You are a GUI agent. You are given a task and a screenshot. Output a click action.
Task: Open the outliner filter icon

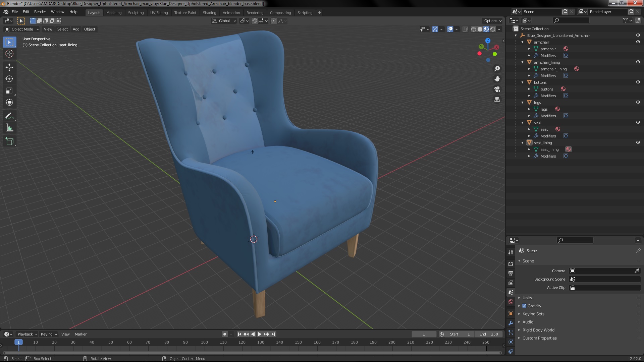click(628, 20)
